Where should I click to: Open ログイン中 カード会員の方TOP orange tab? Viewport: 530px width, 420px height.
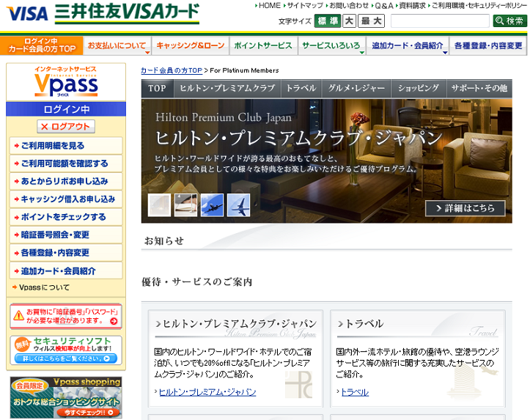pyautogui.click(x=42, y=45)
